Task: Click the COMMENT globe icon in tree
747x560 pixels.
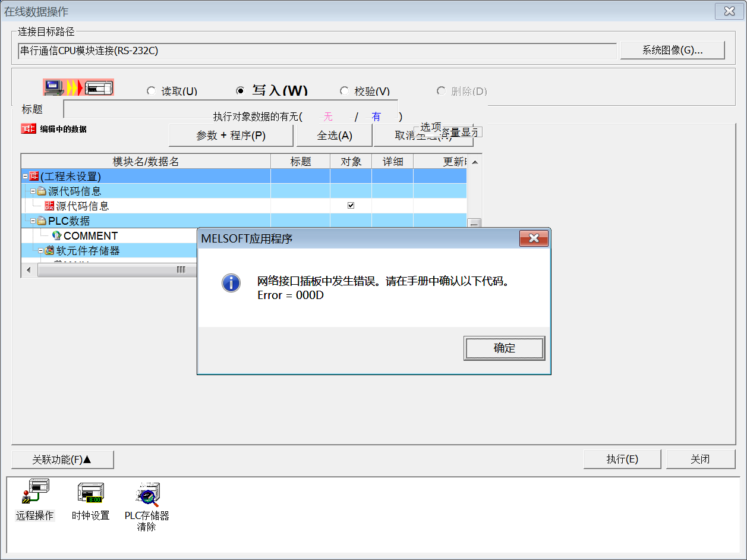Action: pos(57,236)
